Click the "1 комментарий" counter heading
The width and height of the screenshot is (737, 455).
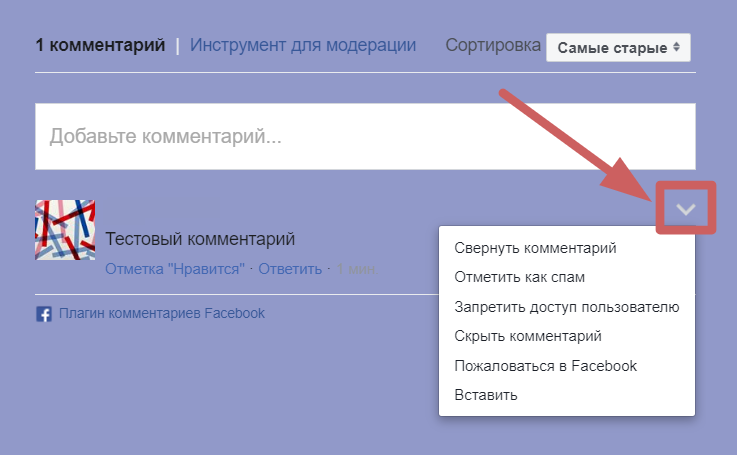[100, 45]
